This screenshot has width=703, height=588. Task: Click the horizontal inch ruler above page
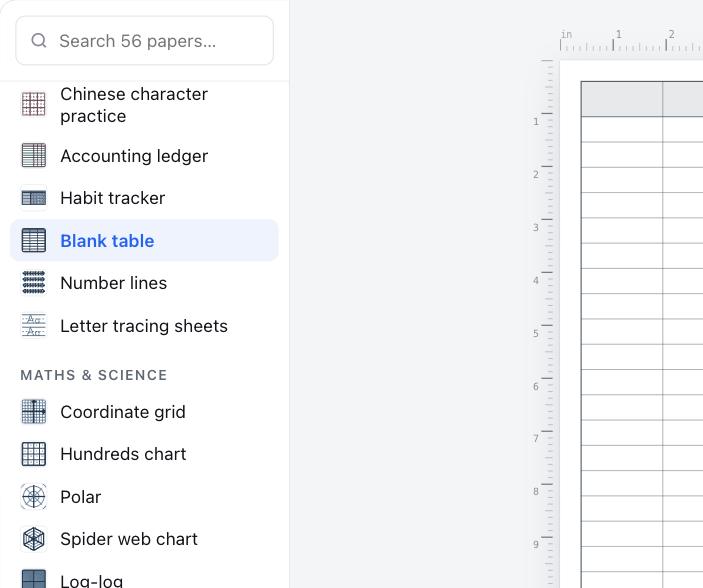pos(631,41)
